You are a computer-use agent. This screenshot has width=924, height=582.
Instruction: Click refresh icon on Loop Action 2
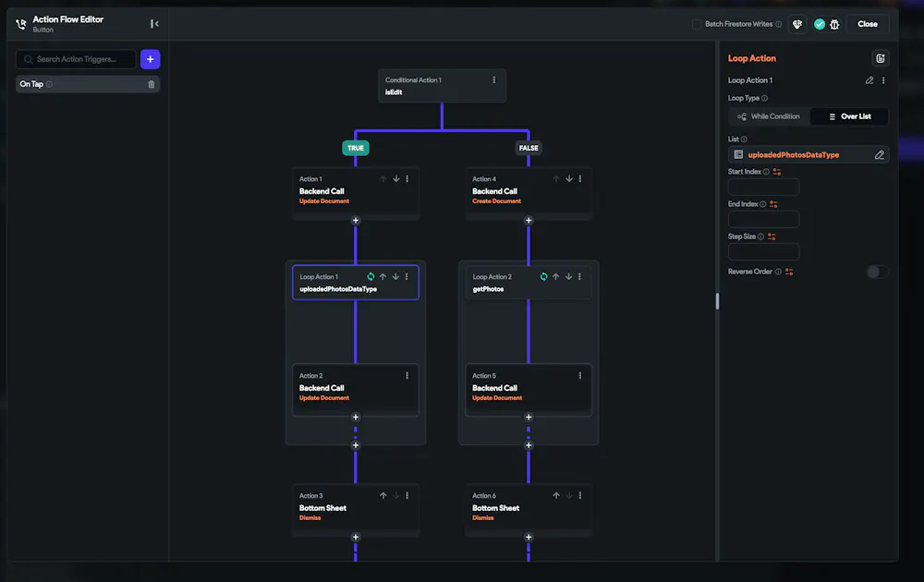coord(544,277)
